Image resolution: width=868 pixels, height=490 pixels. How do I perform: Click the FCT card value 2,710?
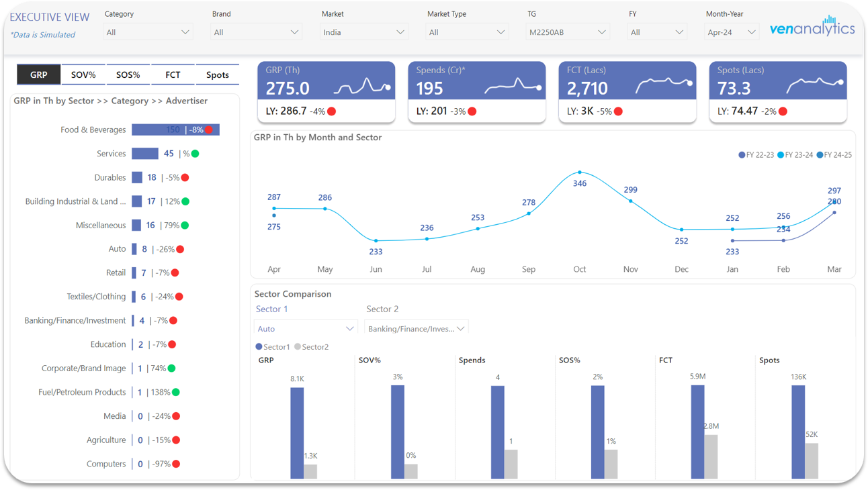587,88
